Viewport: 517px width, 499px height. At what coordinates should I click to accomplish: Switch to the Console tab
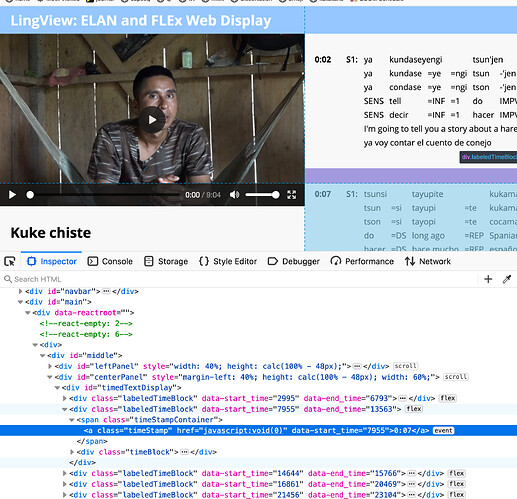[x=110, y=261]
